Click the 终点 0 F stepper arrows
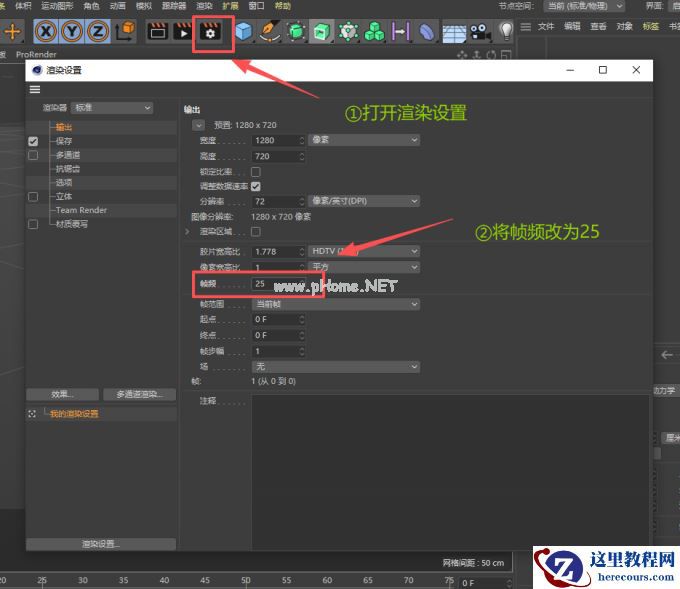 point(302,335)
